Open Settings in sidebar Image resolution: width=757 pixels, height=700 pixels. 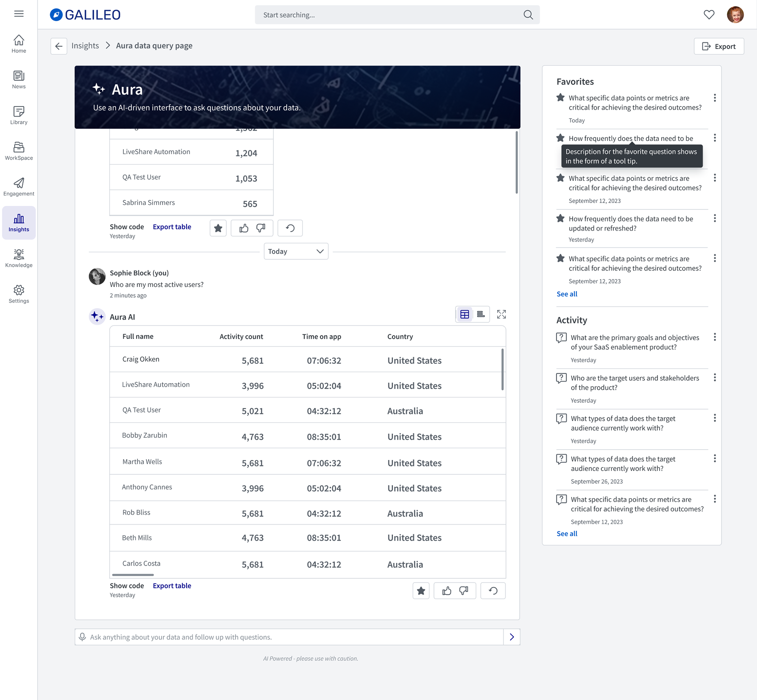point(19,294)
